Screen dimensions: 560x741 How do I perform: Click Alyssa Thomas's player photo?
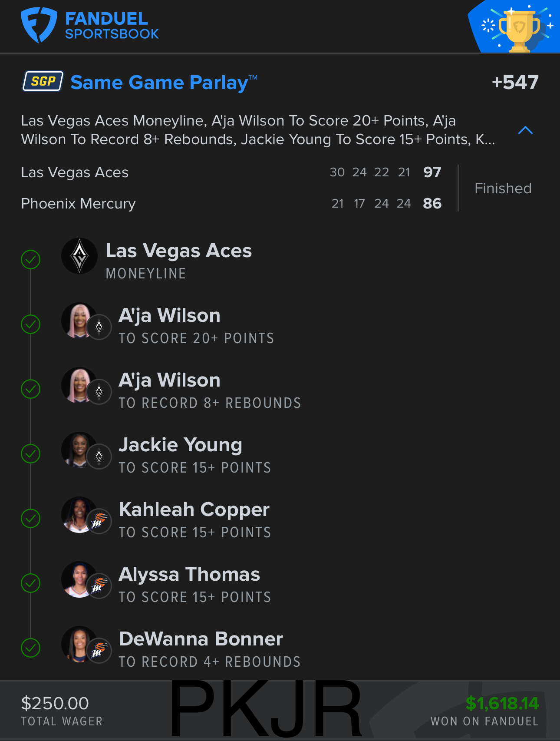(x=79, y=579)
